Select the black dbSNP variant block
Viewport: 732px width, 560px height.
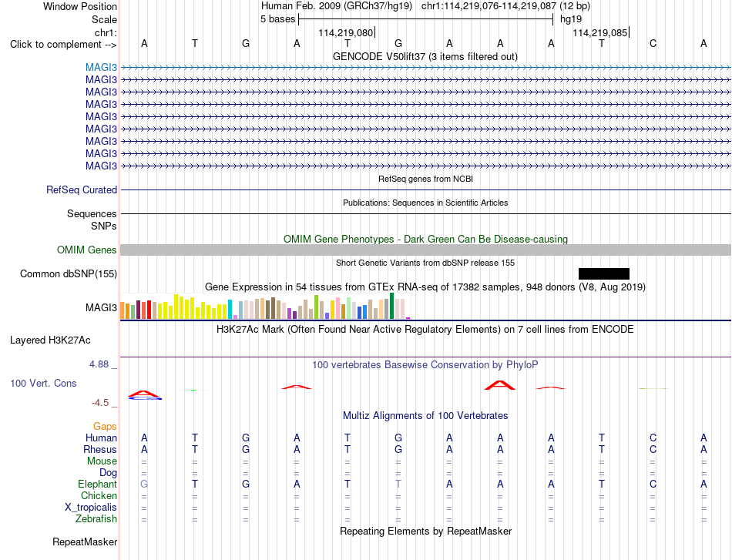[603, 274]
